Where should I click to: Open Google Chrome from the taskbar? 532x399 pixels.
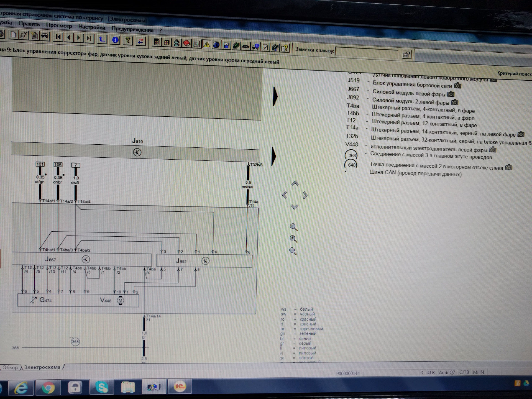[x=48, y=388]
